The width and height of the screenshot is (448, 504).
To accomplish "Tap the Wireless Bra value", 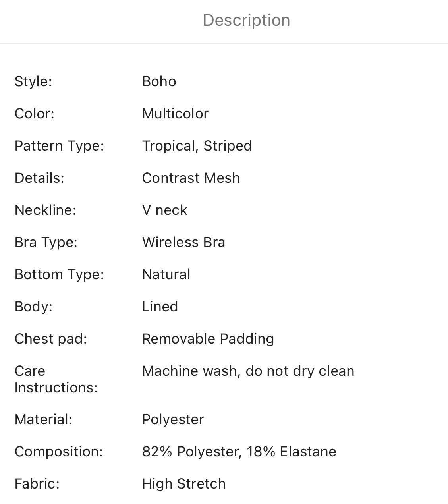I will (x=183, y=242).
